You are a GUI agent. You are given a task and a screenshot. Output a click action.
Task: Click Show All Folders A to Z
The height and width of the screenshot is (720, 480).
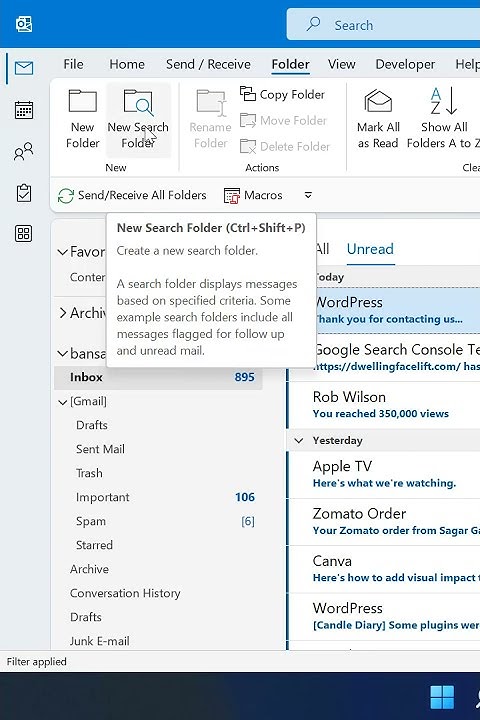[x=443, y=119]
